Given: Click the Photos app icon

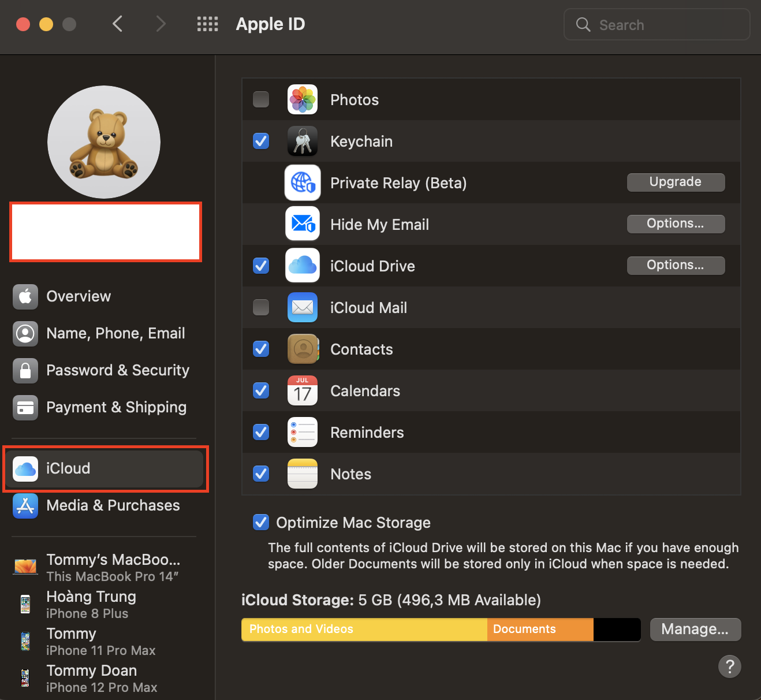Looking at the screenshot, I should (x=303, y=99).
